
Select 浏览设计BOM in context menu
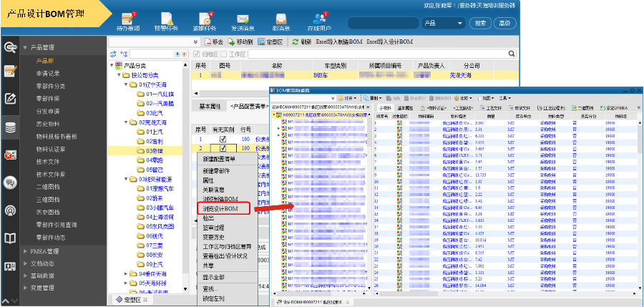coord(220,208)
